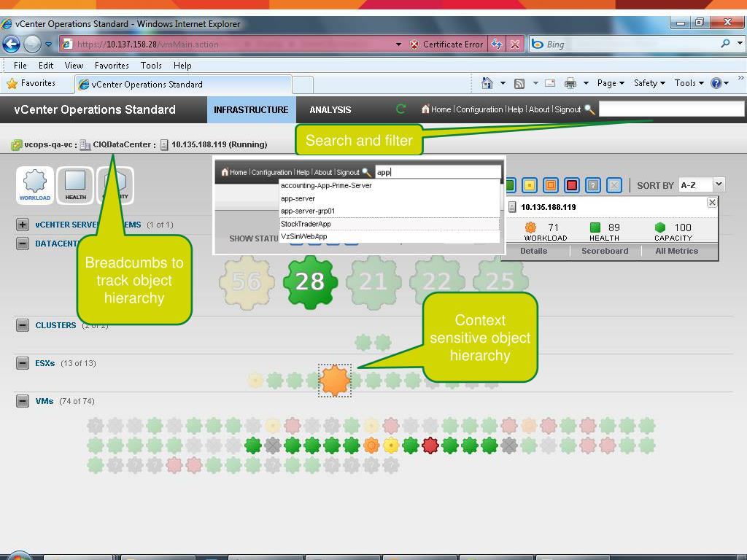Image resolution: width=747 pixels, height=560 pixels.
Task: Open the View menu
Action: tap(74, 66)
